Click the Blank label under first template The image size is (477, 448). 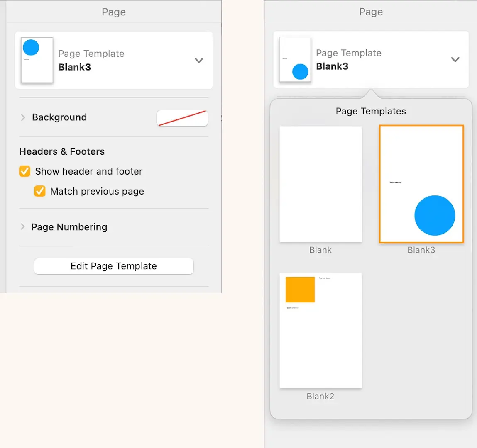(320, 250)
